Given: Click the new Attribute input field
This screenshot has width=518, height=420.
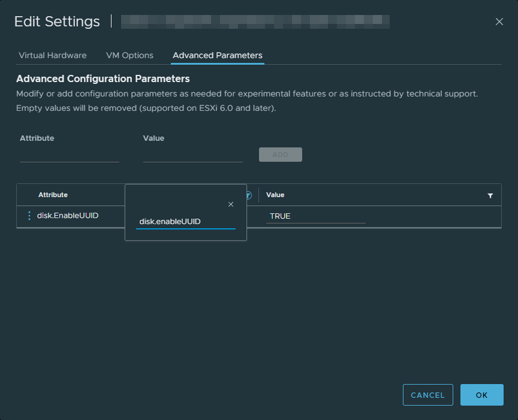Looking at the screenshot, I should pos(70,155).
